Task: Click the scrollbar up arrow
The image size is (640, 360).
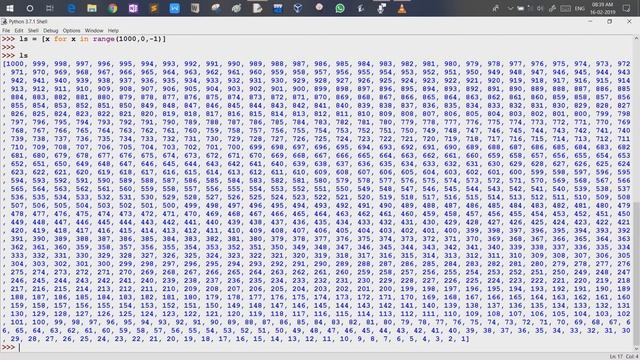Action: click(x=636, y=38)
